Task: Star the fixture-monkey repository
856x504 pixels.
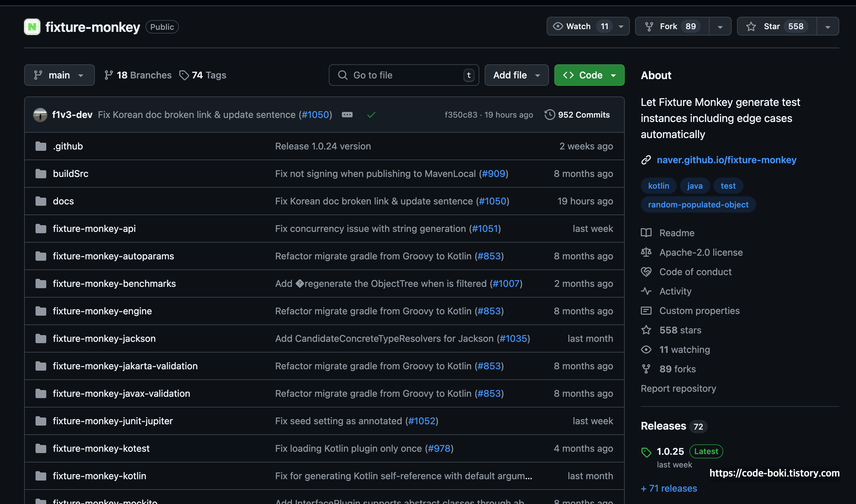Action: tap(776, 26)
